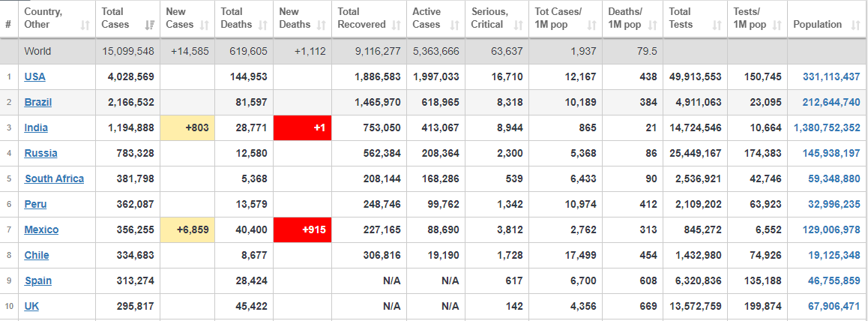Select World total cases 15,099,548
The image size is (868, 321).
pos(128,52)
